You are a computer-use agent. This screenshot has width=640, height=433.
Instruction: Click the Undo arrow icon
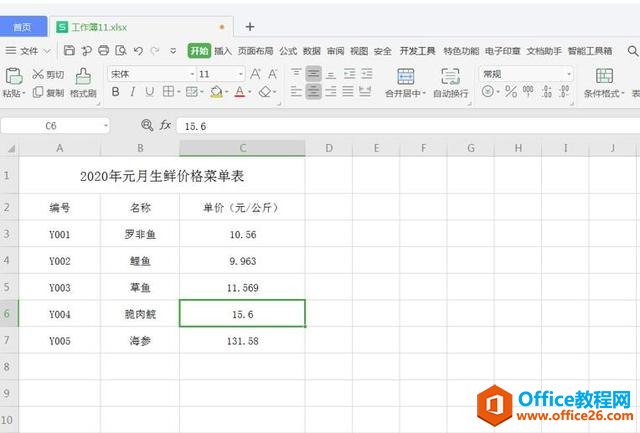(138, 51)
